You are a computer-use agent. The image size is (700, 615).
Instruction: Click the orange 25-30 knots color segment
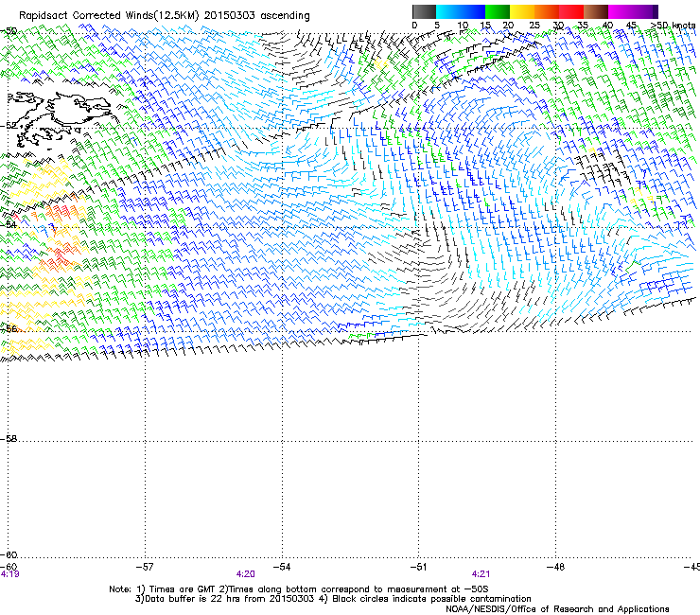point(547,11)
